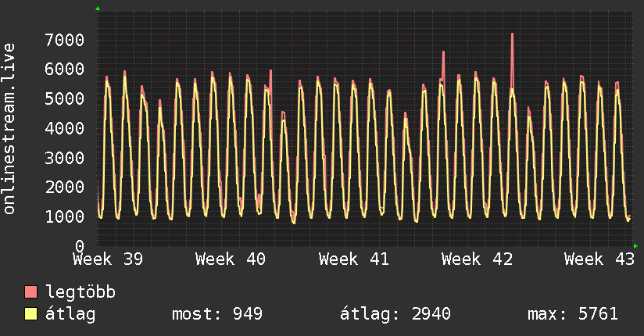The image size is (644, 336).
Task: Click the 1000 y-axis value
Action: point(65,217)
